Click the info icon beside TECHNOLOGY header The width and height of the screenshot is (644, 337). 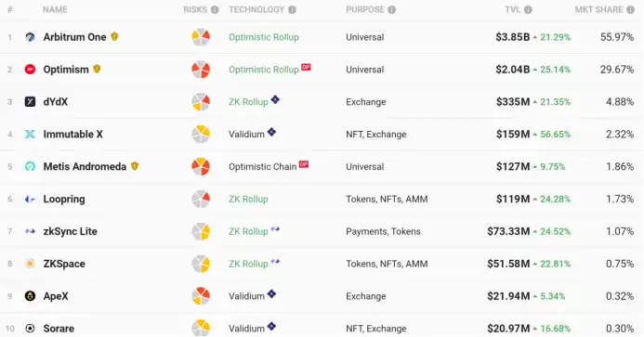[292, 10]
